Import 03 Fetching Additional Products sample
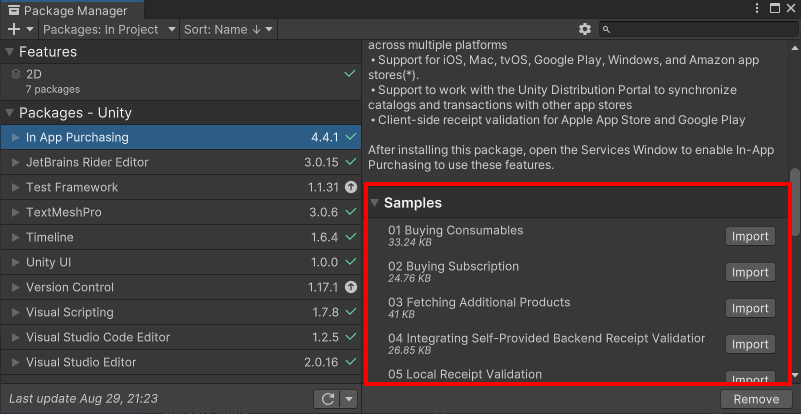The height and width of the screenshot is (414, 801). click(x=750, y=309)
